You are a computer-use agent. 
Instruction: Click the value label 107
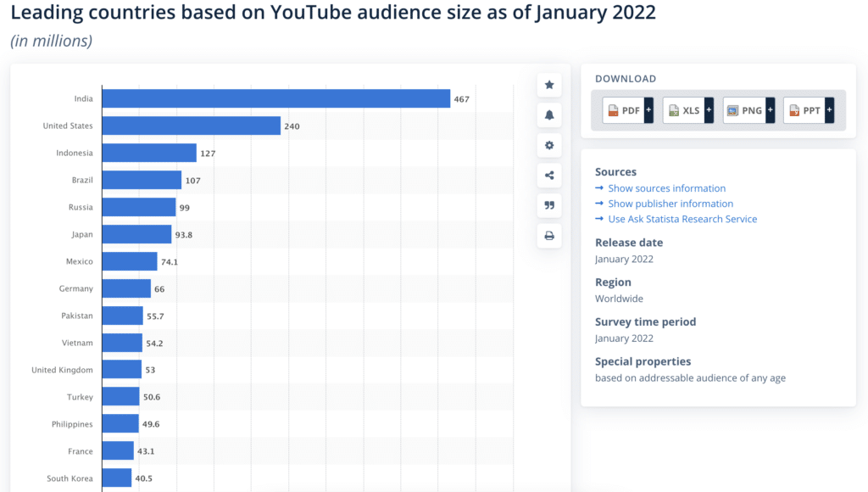pos(192,181)
